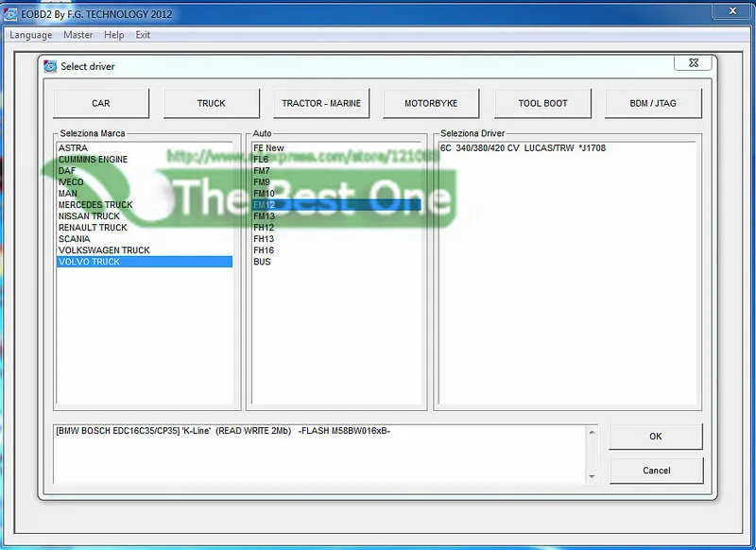The image size is (756, 550).
Task: Pick FH13 model
Action: pyautogui.click(x=336, y=239)
